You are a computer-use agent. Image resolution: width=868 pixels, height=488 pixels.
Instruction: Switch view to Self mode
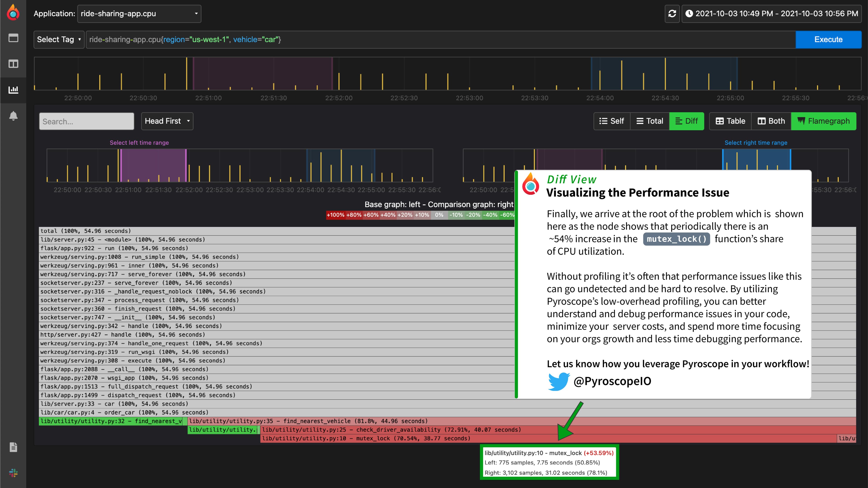point(612,121)
